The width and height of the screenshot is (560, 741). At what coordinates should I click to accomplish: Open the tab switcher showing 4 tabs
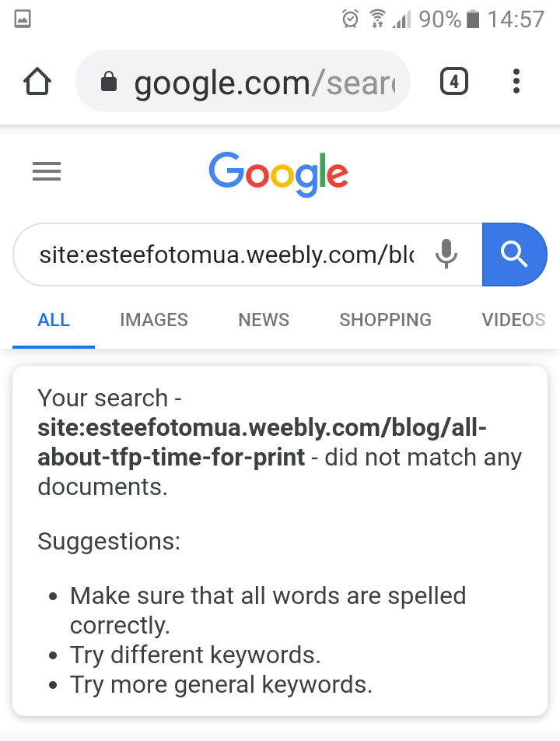point(454,81)
